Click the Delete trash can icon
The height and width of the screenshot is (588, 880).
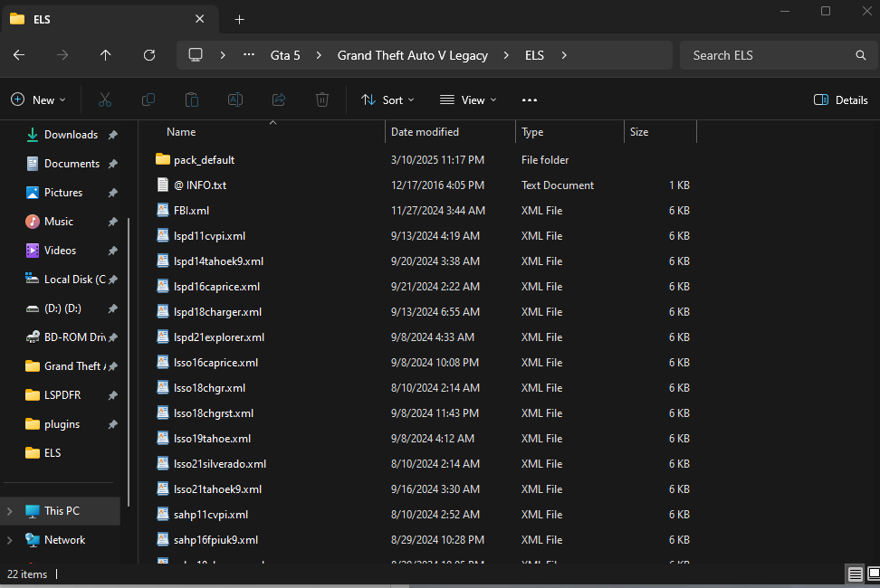point(322,100)
